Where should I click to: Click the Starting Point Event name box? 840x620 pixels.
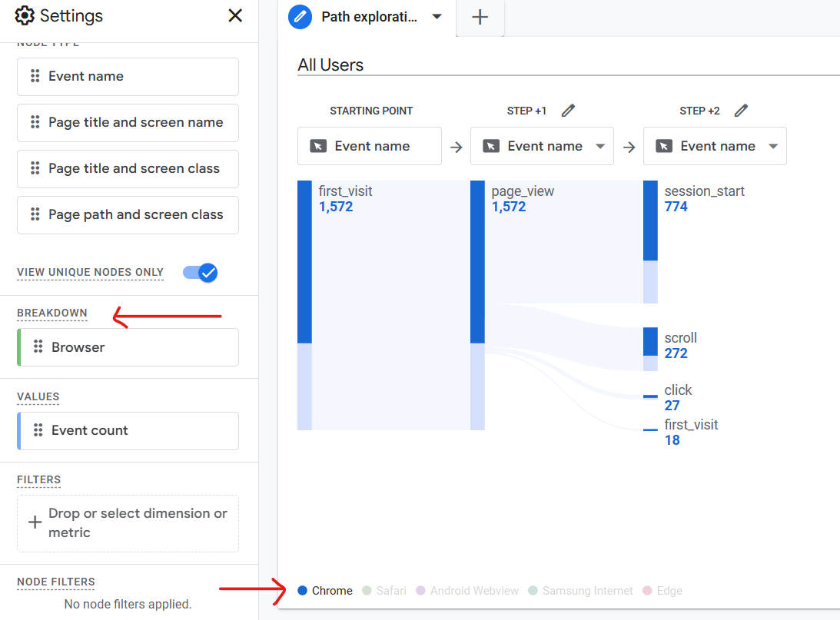[x=370, y=146]
